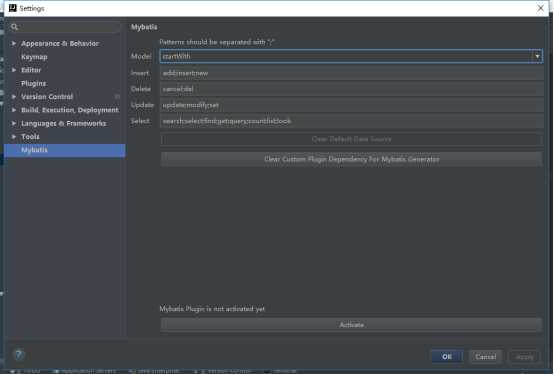
Task: Click the Model field label
Action: [141, 56]
